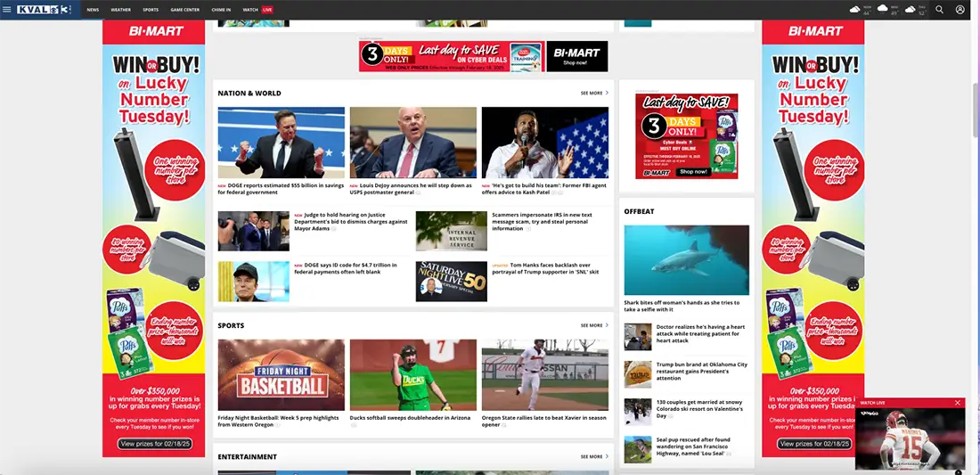
Task: Click View prizes button on right ad
Action: (x=813, y=444)
